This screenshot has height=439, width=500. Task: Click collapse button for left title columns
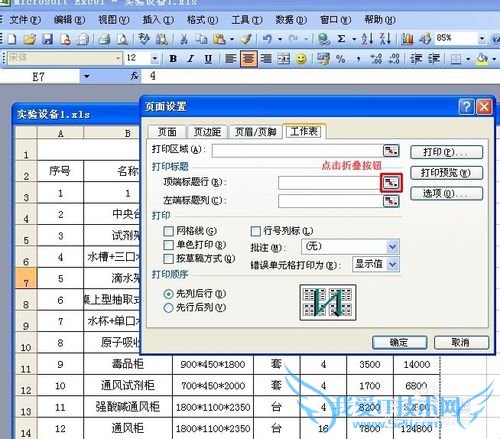391,201
